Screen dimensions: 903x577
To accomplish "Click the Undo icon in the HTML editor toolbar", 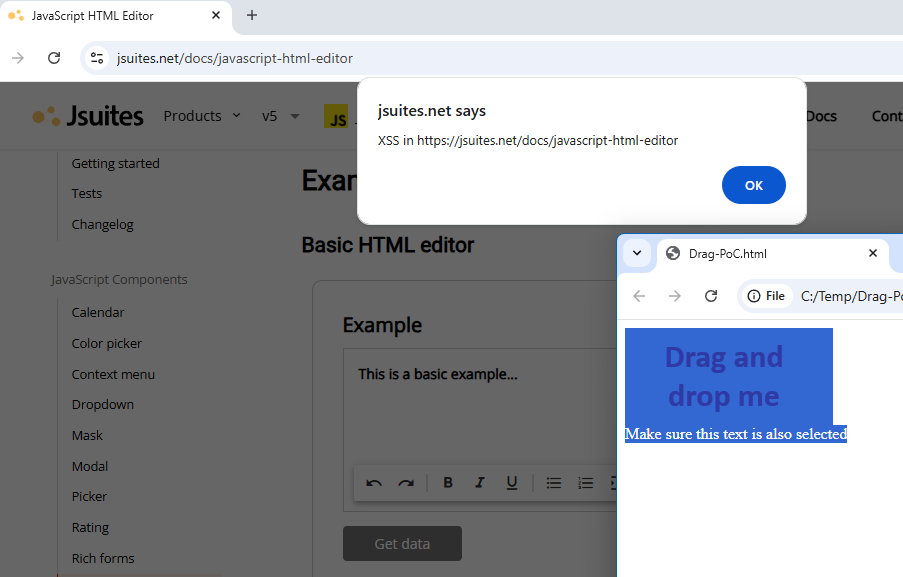I will pyautogui.click(x=373, y=482).
